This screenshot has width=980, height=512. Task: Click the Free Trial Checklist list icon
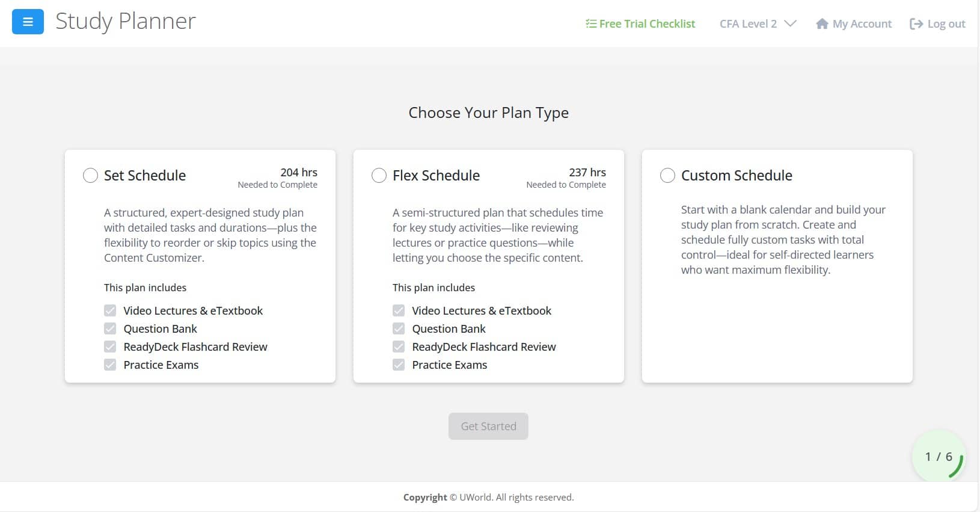(x=591, y=24)
